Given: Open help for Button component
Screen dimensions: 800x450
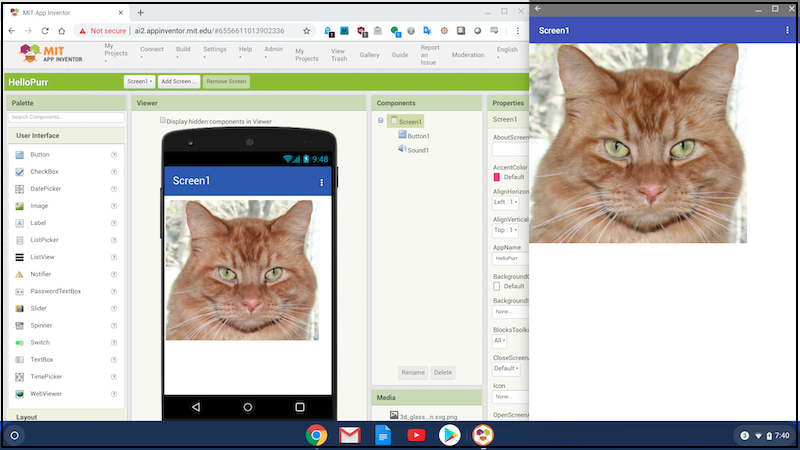Looking at the screenshot, I should [x=114, y=155].
